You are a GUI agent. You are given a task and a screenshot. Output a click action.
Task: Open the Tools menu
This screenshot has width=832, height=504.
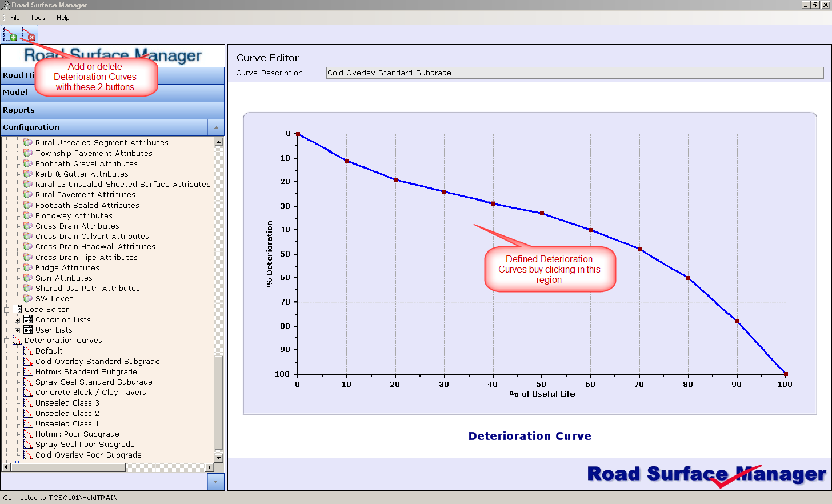coord(38,18)
